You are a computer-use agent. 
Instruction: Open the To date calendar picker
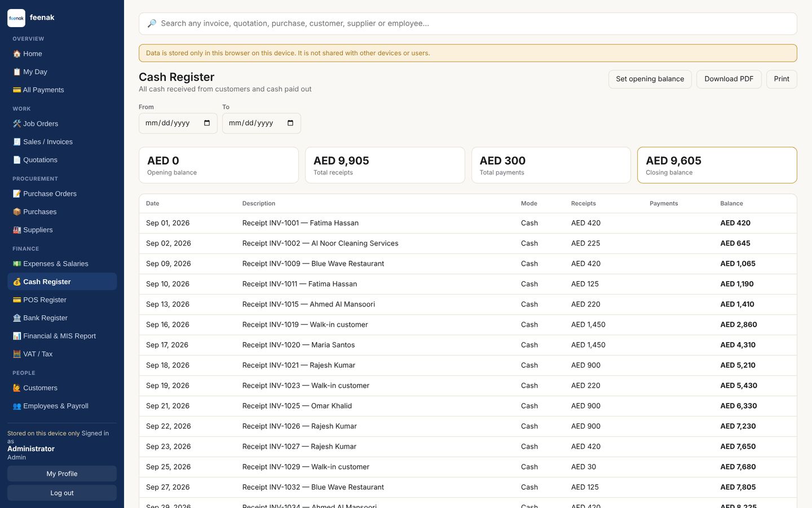coord(290,123)
